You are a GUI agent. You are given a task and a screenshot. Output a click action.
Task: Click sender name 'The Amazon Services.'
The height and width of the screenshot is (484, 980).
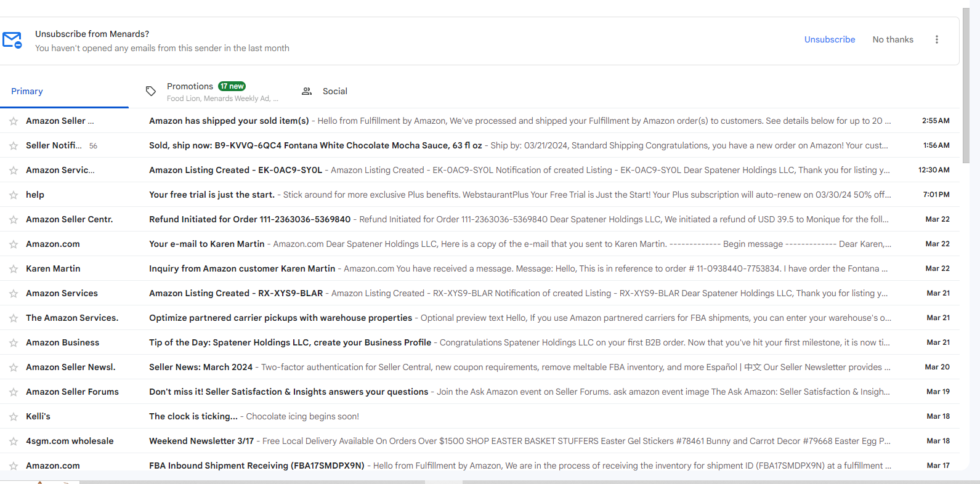(x=72, y=318)
